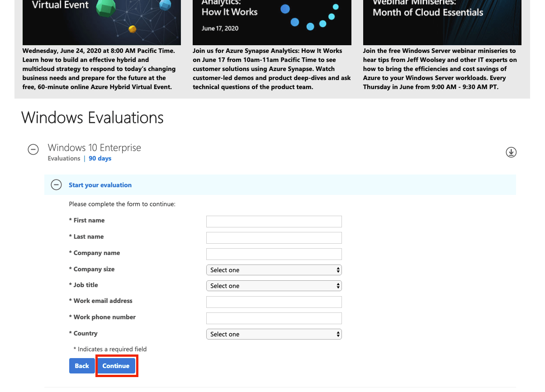The width and height of the screenshot is (545, 392).
Task: Open the Month of Cloud Essentials banner
Action: 442,22
